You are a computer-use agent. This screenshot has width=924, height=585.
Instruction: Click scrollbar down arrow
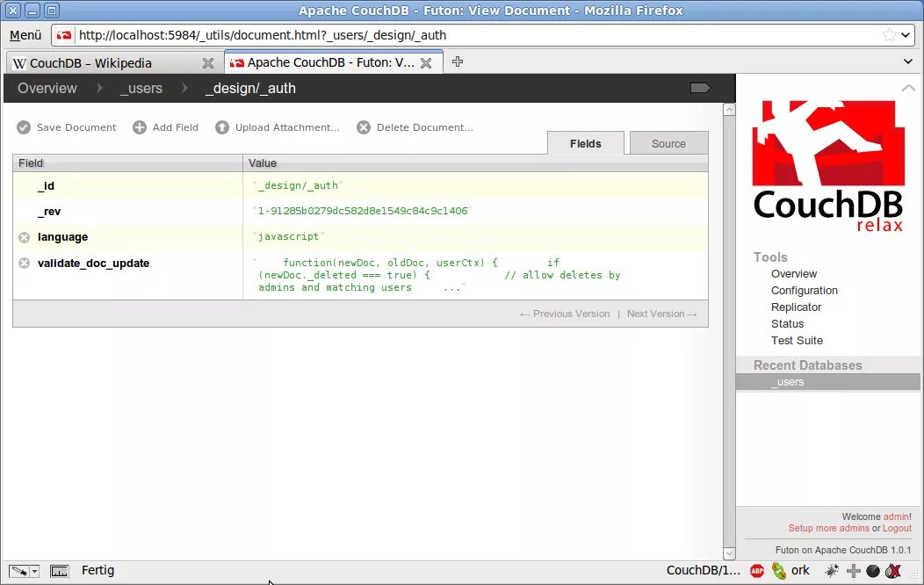click(x=729, y=553)
